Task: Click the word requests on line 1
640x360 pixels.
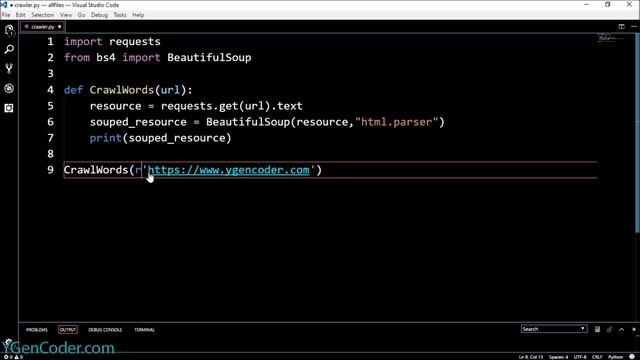Action: pyautogui.click(x=135, y=42)
